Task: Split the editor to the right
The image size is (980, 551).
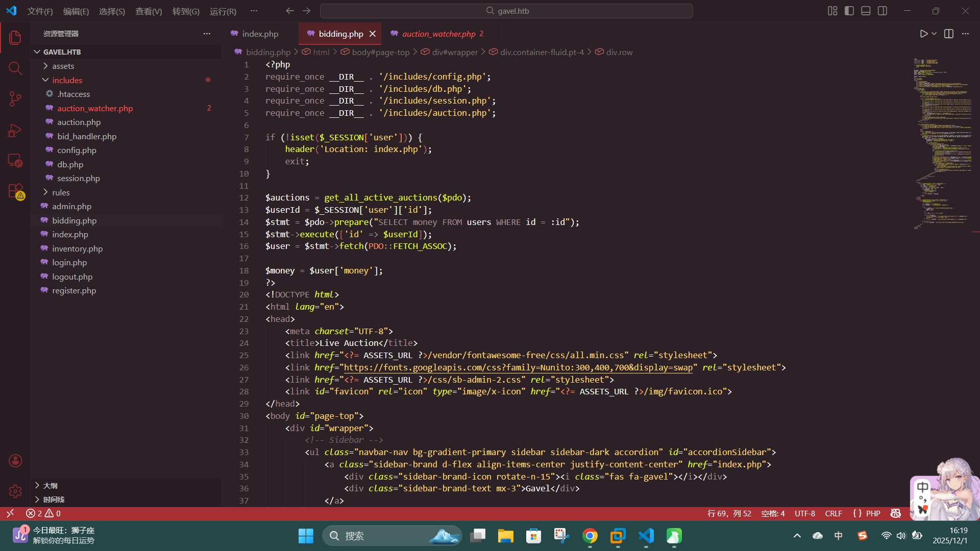Action: [x=949, y=34]
